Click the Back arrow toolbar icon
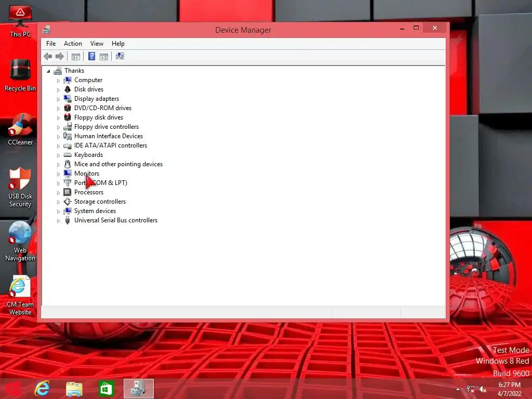This screenshot has width=532, height=399. click(48, 56)
